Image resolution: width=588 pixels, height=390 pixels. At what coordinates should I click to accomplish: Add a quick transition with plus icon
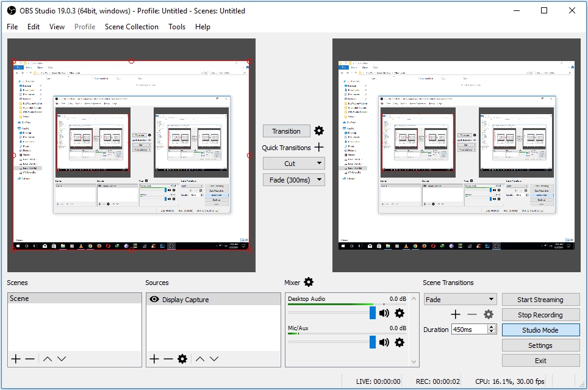tap(320, 148)
